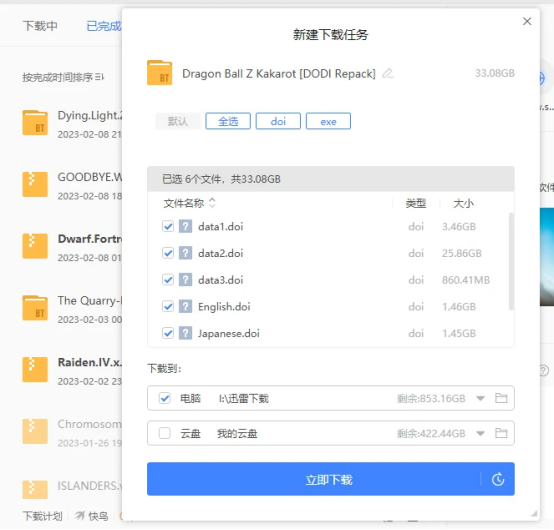Uncheck the data2.doi checkbox
This screenshot has height=530, width=554.
168,253
